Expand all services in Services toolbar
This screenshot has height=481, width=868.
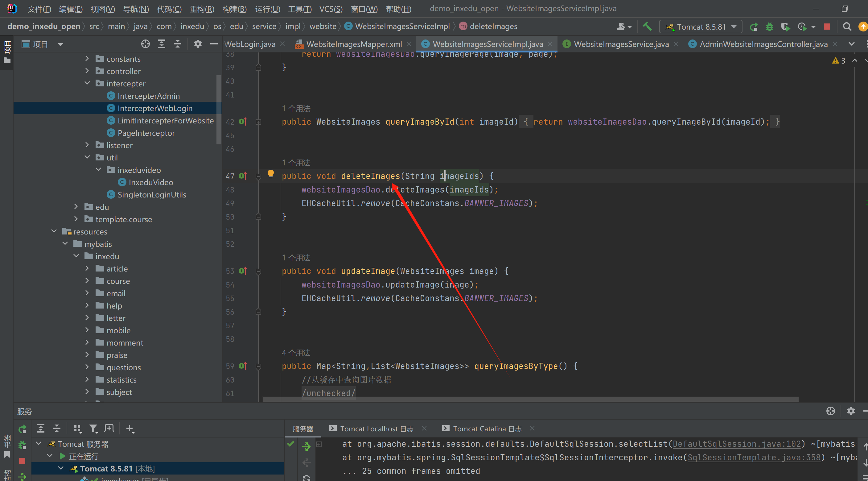40,429
